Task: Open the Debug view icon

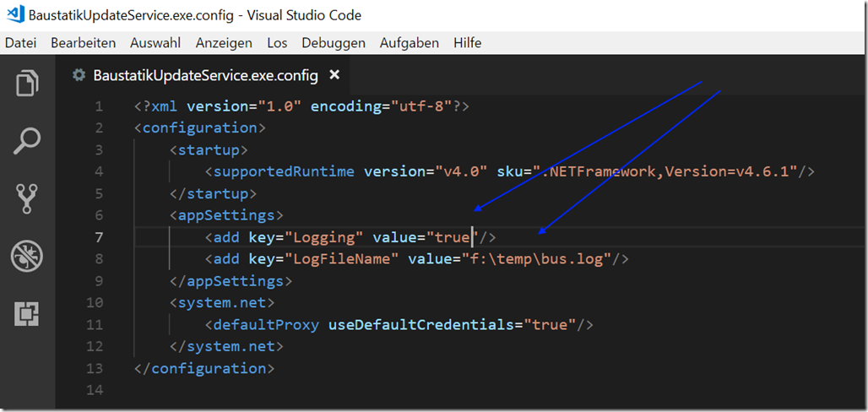Action: [x=27, y=257]
